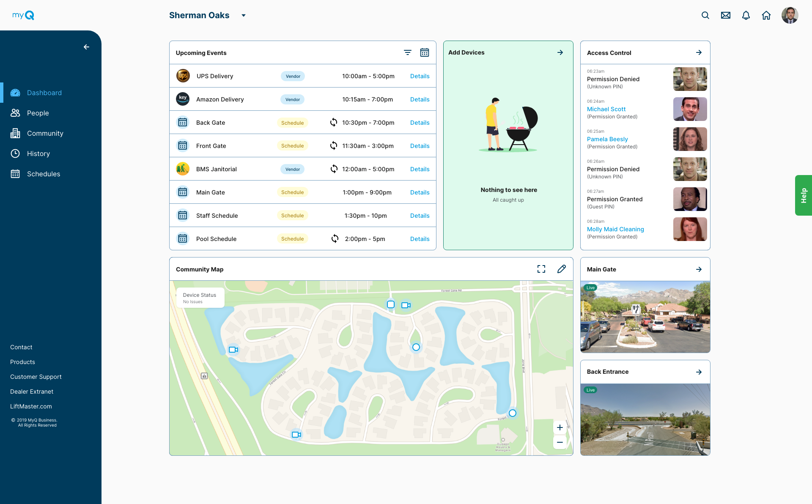
Task: Expand the Sherman Oaks location dropdown
Action: [x=243, y=15]
